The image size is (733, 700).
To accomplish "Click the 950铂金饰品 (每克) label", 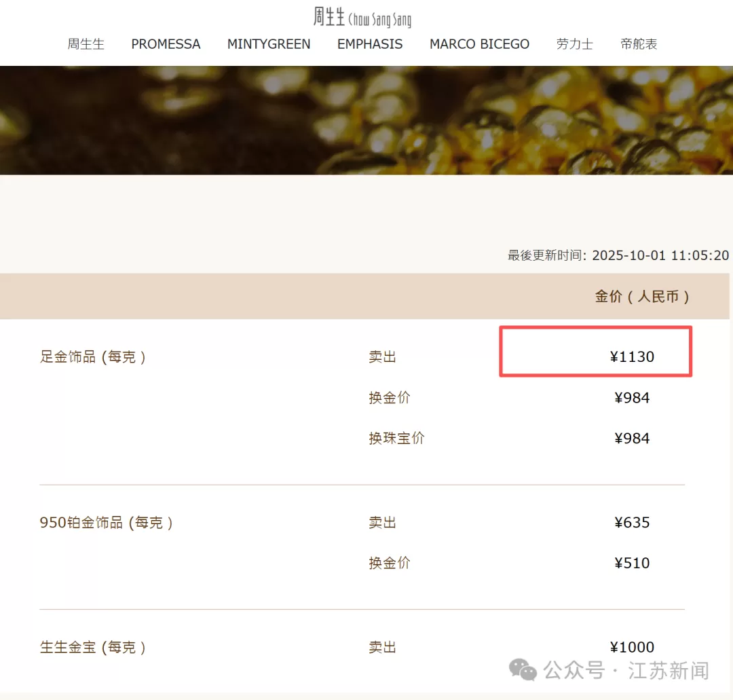I will pos(106,522).
